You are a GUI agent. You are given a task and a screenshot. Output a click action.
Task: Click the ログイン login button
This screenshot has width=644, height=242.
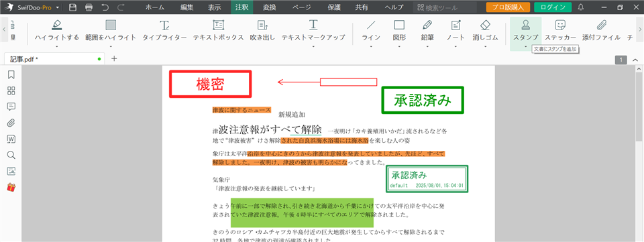coord(553,7)
